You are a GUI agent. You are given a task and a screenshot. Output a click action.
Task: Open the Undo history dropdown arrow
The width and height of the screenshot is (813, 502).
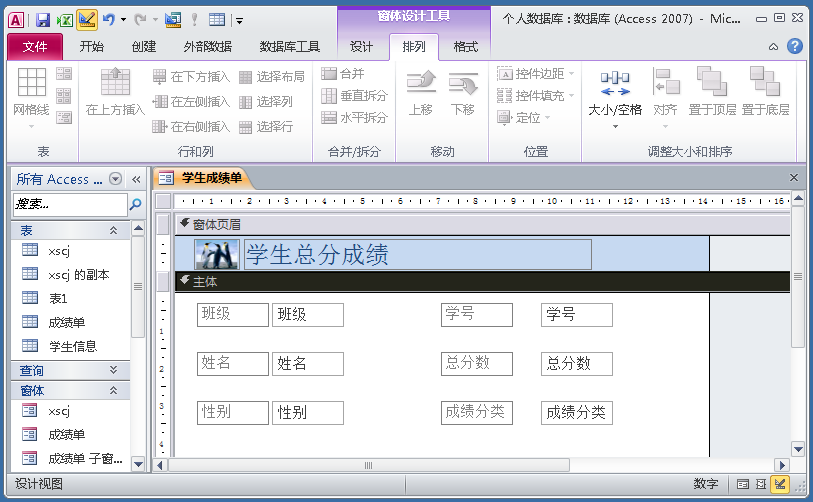[x=123, y=20]
